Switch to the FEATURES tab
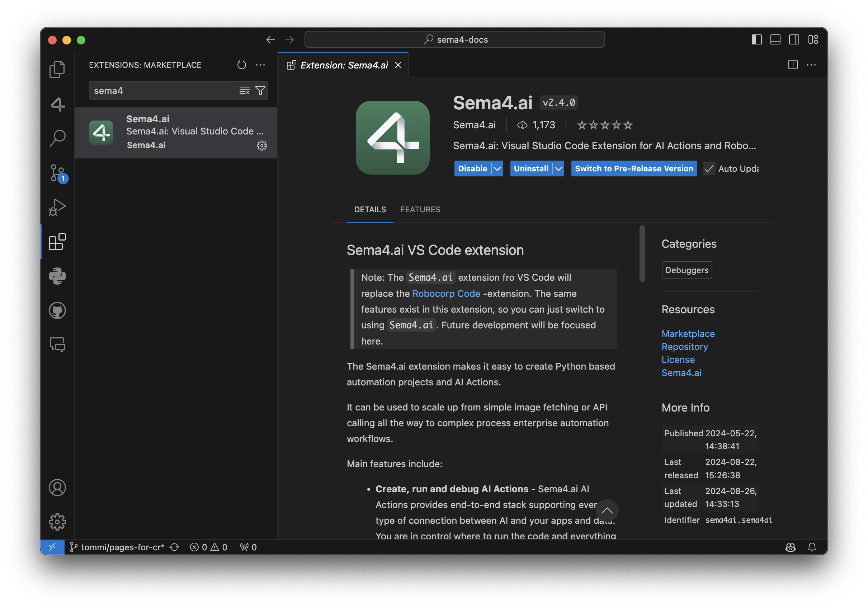The height and width of the screenshot is (608, 868). [x=420, y=209]
